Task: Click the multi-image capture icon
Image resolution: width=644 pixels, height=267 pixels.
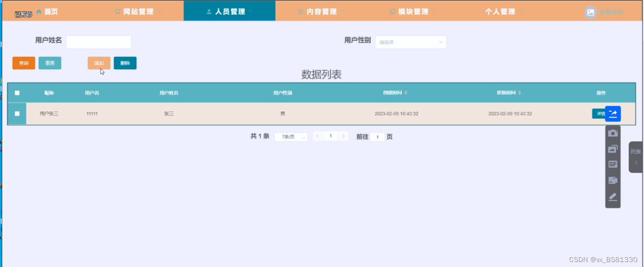Action: (613, 149)
